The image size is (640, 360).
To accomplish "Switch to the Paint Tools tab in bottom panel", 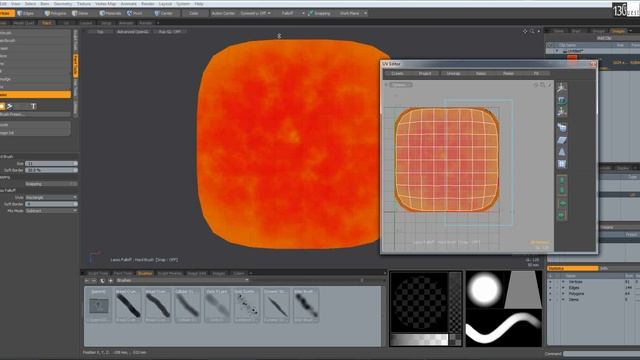I will [123, 273].
